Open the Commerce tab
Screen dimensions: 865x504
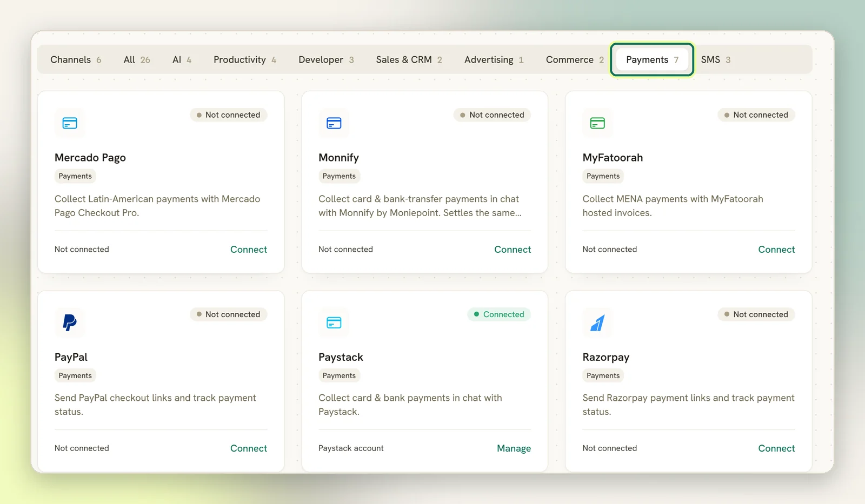pyautogui.click(x=575, y=59)
